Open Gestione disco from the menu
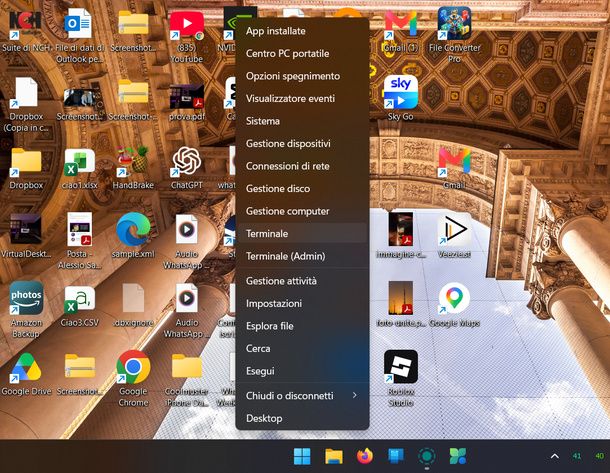The height and width of the screenshot is (473, 610). click(302, 189)
